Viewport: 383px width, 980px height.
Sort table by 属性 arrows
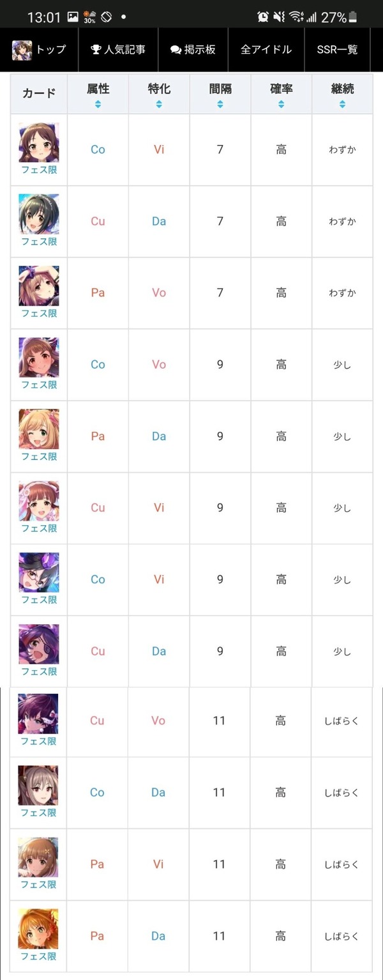[x=98, y=104]
